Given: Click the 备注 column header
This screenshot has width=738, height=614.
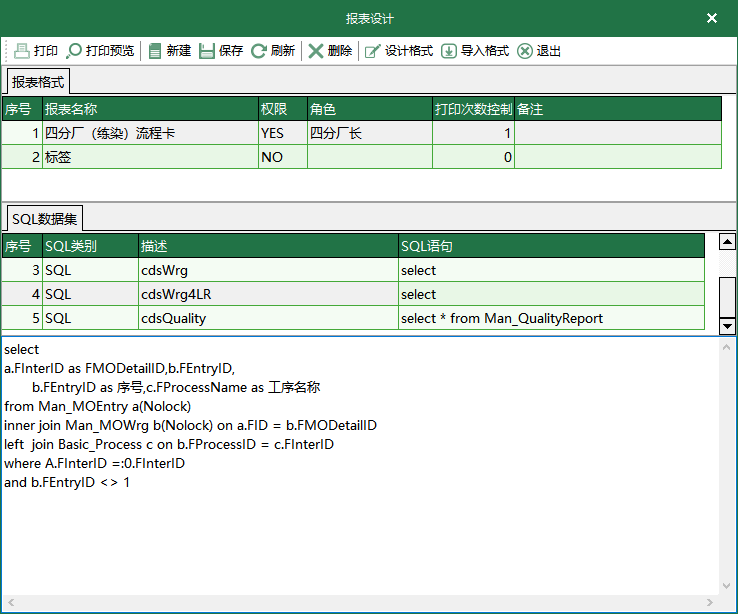Looking at the screenshot, I should (618, 109).
